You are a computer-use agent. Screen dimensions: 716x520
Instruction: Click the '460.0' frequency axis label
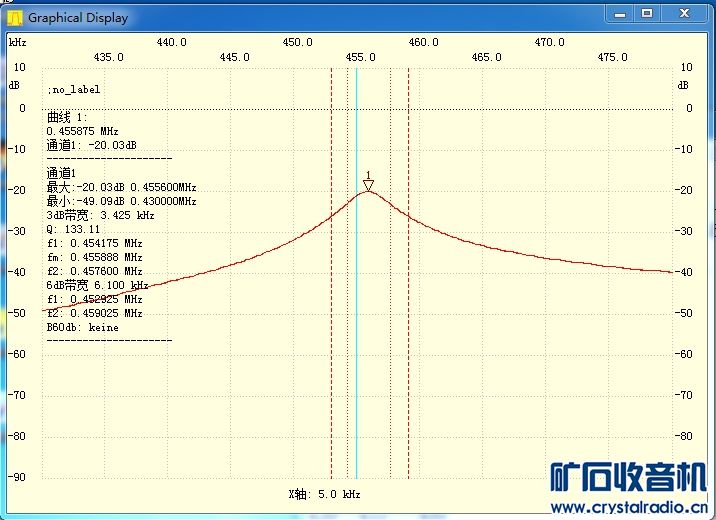pos(423,42)
